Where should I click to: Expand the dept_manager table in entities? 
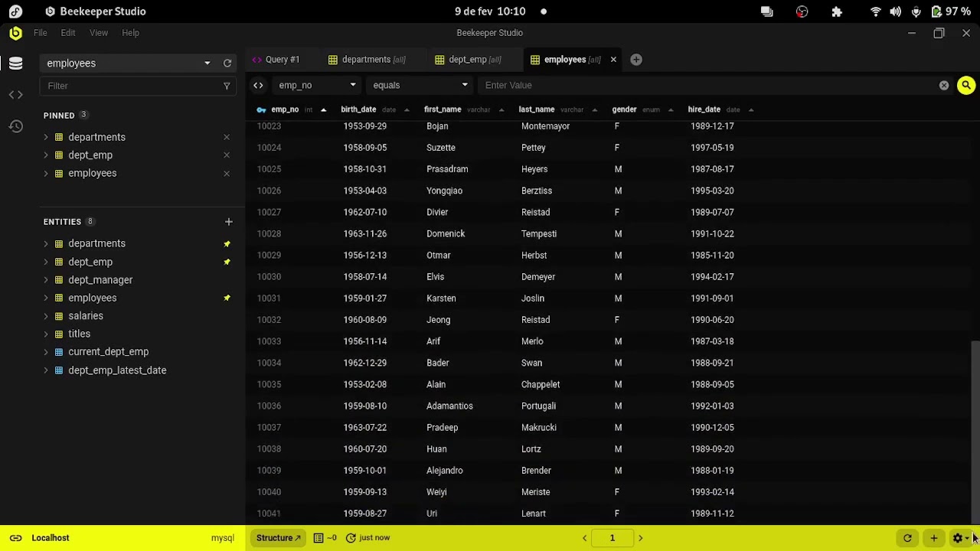(46, 280)
